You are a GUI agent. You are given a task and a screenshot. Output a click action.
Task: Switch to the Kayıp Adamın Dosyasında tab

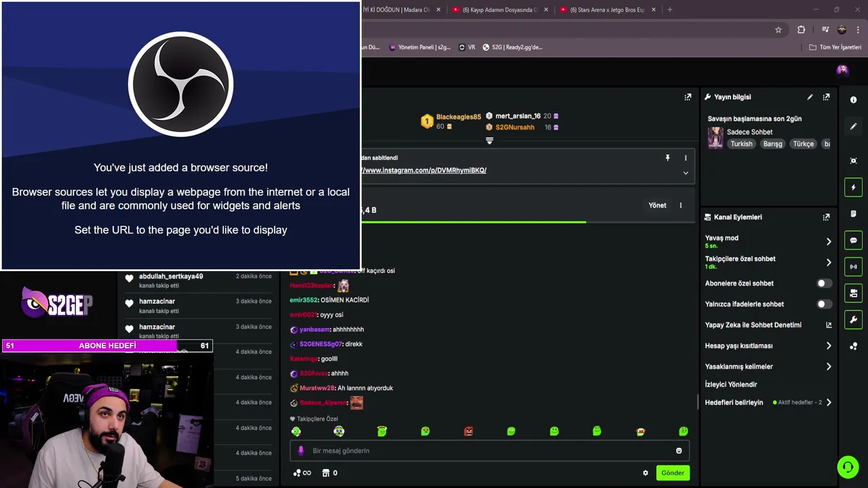point(500,9)
